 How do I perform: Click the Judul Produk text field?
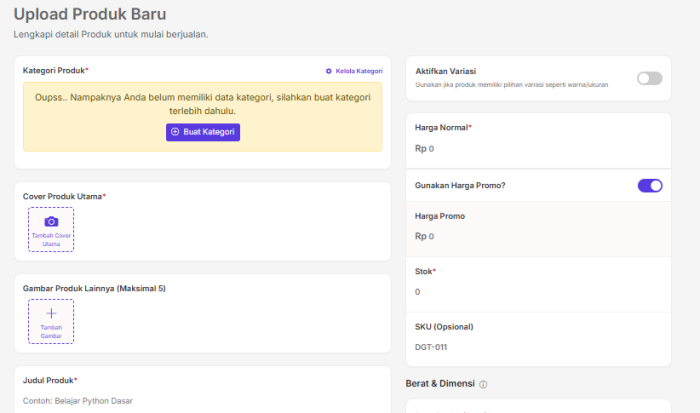(203, 401)
